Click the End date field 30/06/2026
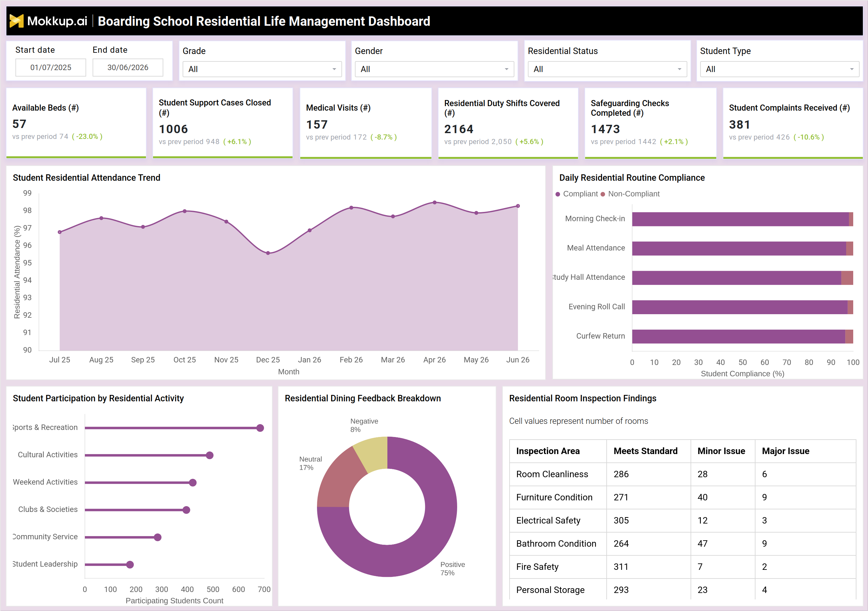Image resolution: width=868 pixels, height=611 pixels. [128, 67]
